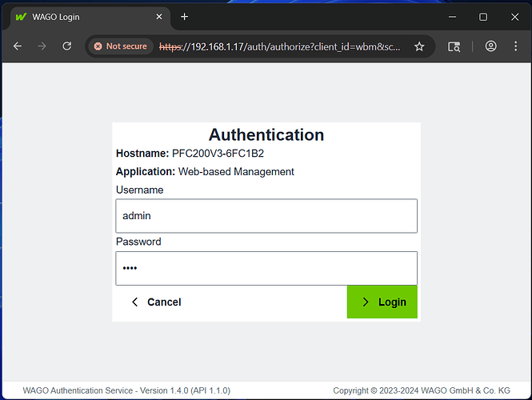Viewport: 532px width, 400px height.
Task: Open the browser three-dot menu
Action: pos(515,46)
